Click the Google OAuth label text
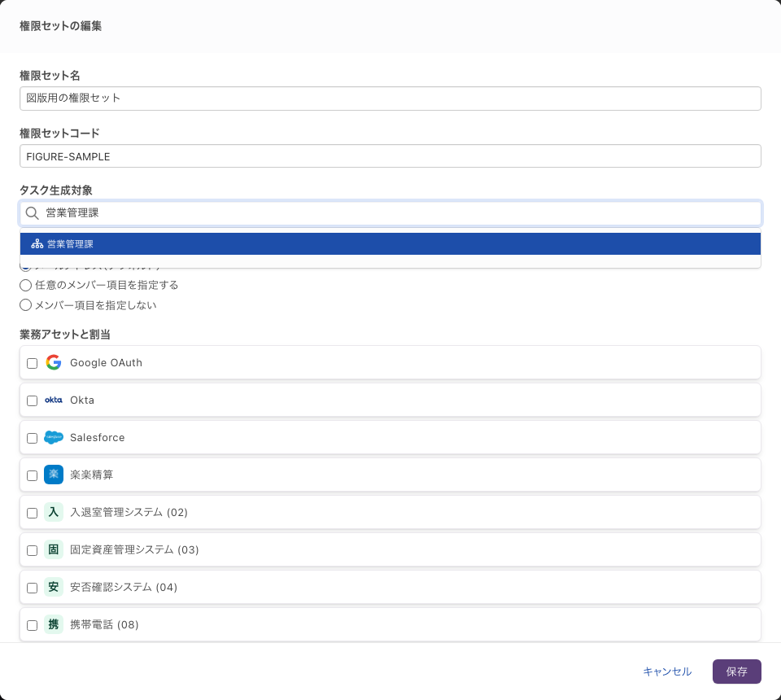This screenshot has height=700, width=781. (106, 363)
